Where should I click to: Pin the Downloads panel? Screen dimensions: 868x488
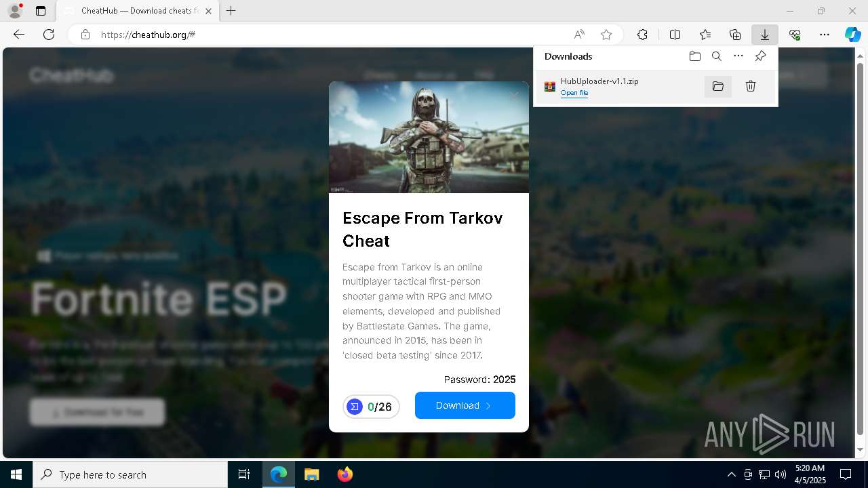760,56
